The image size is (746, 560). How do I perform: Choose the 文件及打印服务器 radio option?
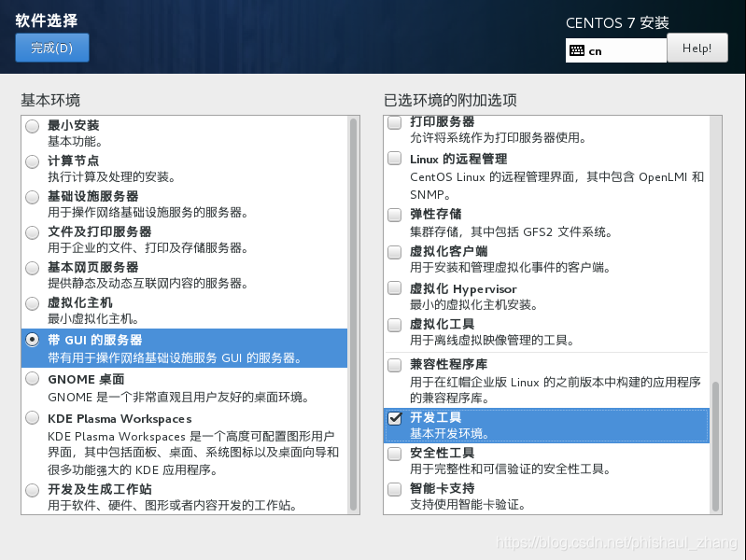(33, 232)
